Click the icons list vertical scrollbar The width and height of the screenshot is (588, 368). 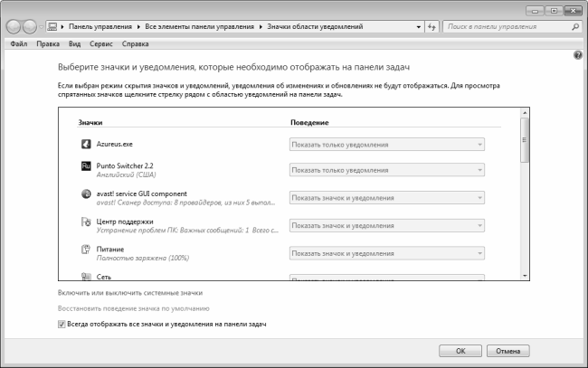[x=524, y=199]
